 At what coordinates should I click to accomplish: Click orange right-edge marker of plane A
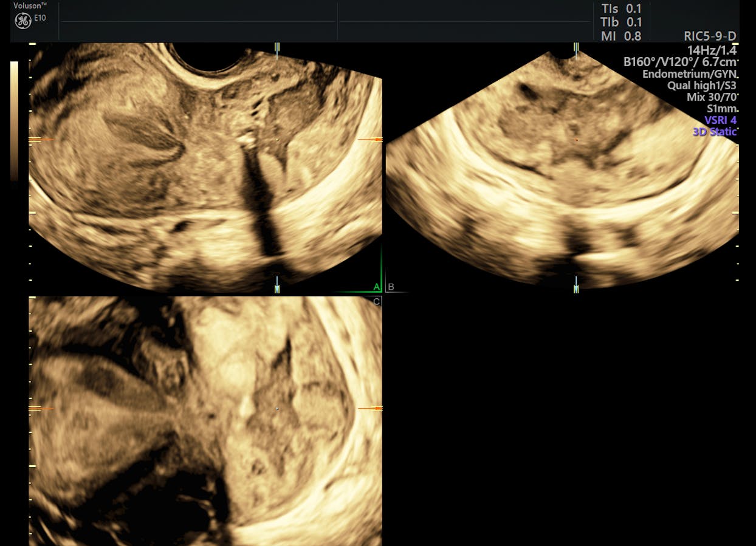tap(371, 140)
